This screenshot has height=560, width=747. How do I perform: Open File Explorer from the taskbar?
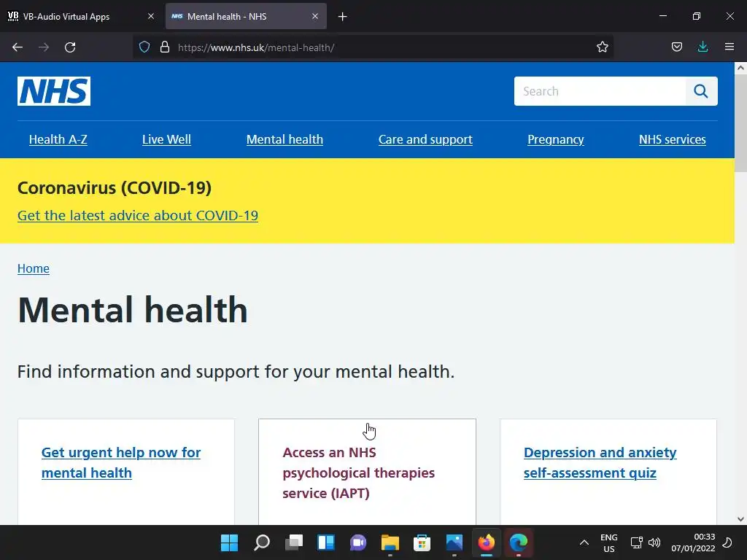pos(390,542)
